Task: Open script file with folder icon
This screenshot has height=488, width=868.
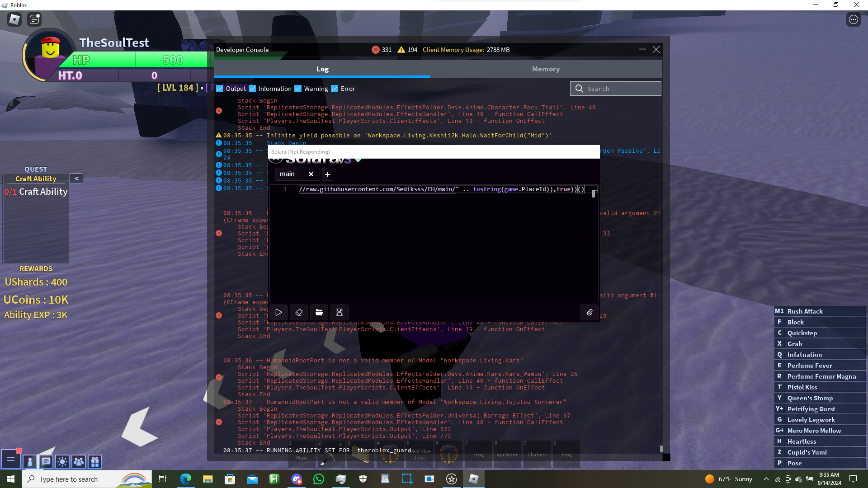Action: 319,312
